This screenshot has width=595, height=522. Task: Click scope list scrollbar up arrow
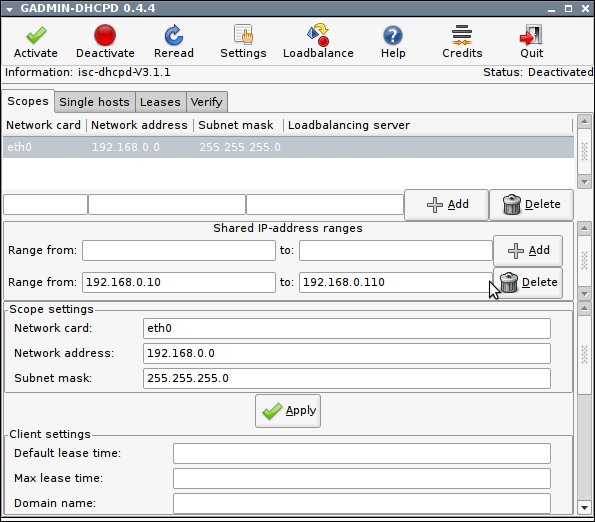pos(584,121)
